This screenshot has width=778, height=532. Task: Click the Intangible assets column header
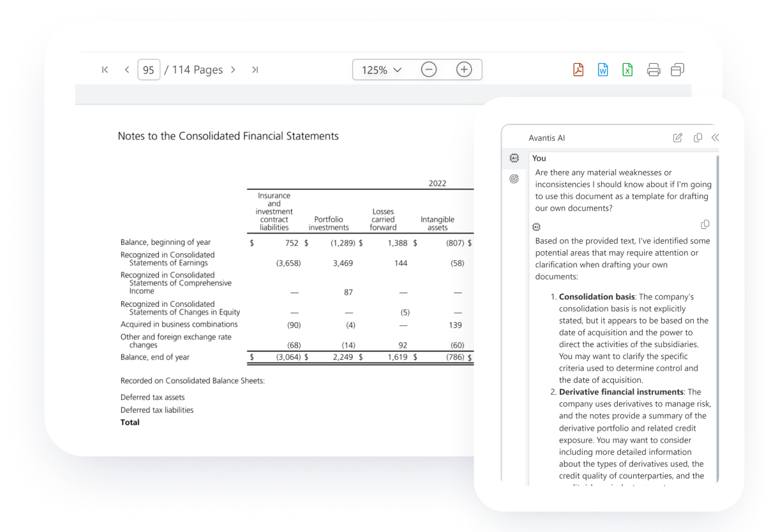point(438,223)
